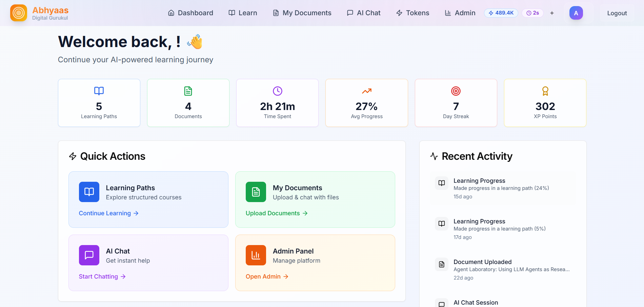Click the Document Uploaded file icon
This screenshot has height=307, width=644.
point(442,264)
